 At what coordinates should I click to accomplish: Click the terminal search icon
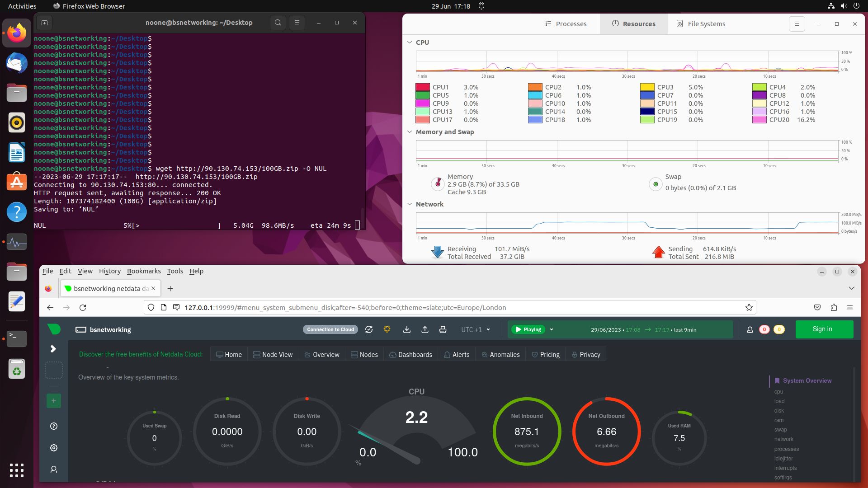278,23
